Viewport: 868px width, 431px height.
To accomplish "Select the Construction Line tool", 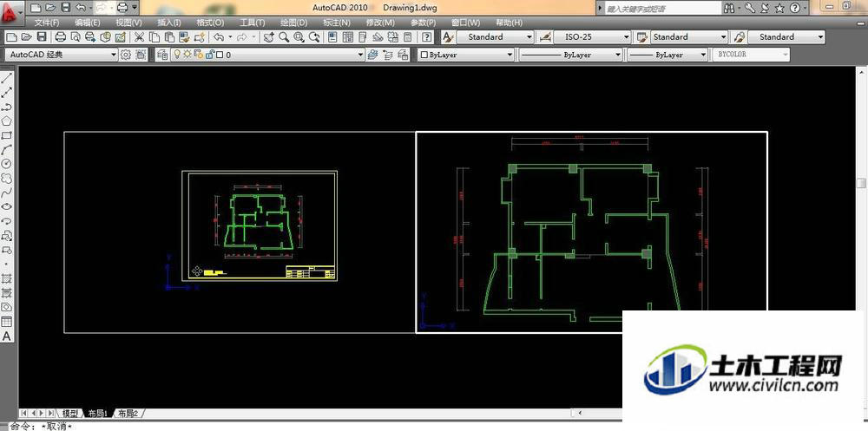I will click(7, 93).
